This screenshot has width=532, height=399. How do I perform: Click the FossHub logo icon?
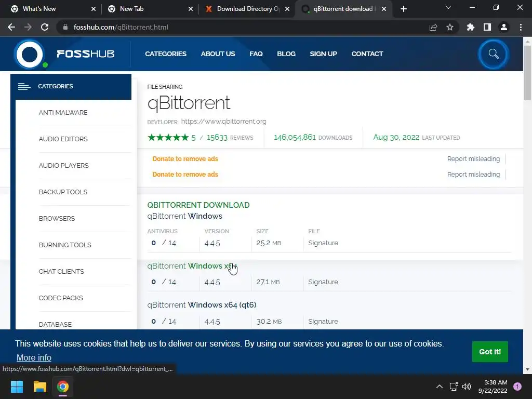(30, 54)
